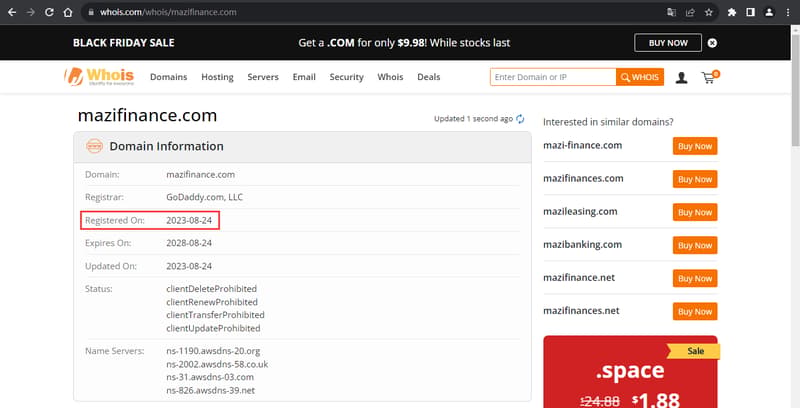The height and width of the screenshot is (408, 800).
Task: Open the shopping cart icon
Action: click(710, 77)
